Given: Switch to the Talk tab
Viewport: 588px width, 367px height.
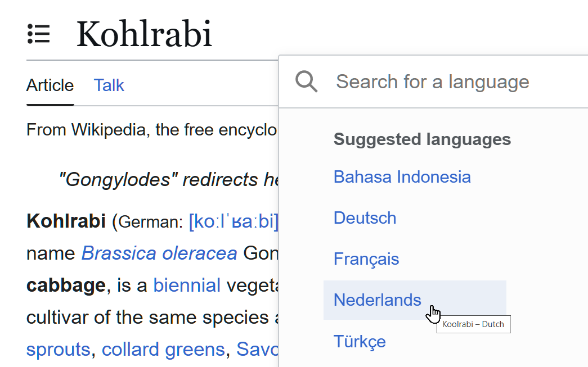Looking at the screenshot, I should coord(109,85).
